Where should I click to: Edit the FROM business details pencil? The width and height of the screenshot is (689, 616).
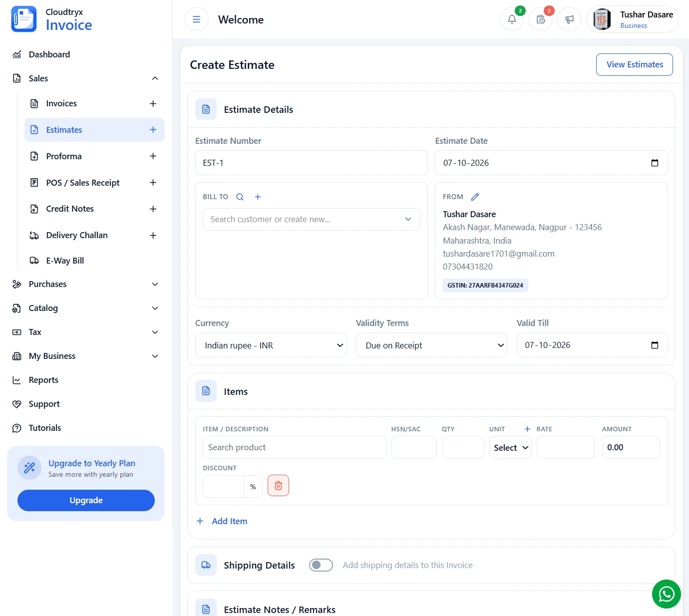coord(475,197)
